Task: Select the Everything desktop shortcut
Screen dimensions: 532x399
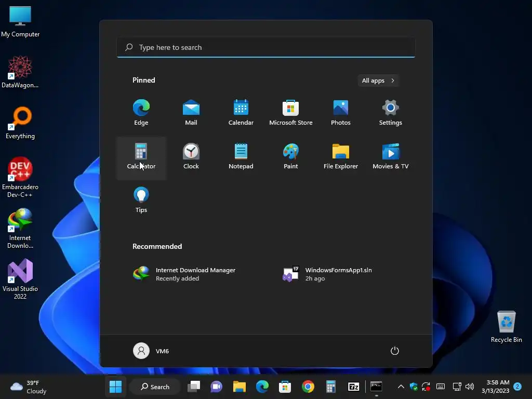Action: (x=20, y=123)
